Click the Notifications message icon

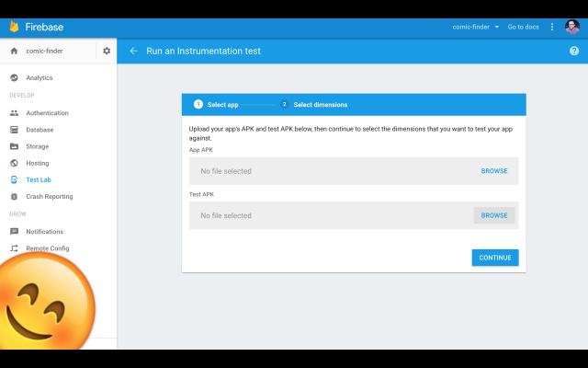tap(14, 231)
